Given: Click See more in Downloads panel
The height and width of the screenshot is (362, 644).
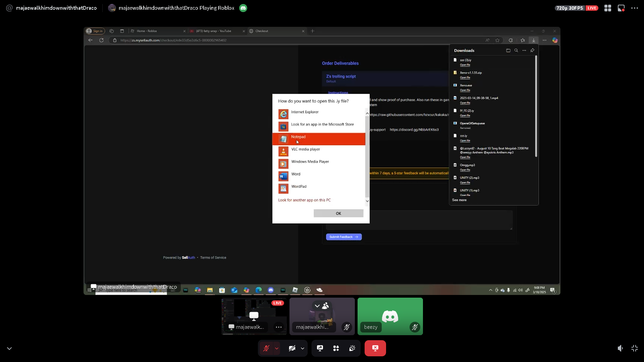Looking at the screenshot, I should click(459, 200).
